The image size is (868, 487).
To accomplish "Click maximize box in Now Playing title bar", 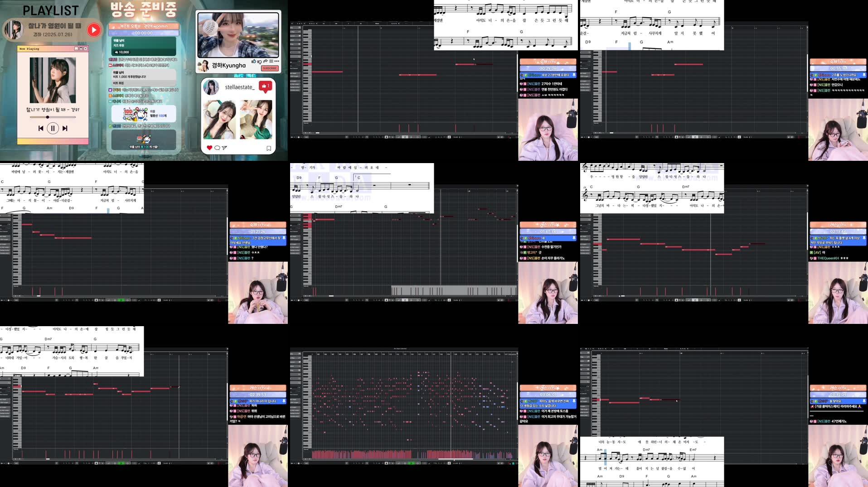I will click(x=81, y=48).
